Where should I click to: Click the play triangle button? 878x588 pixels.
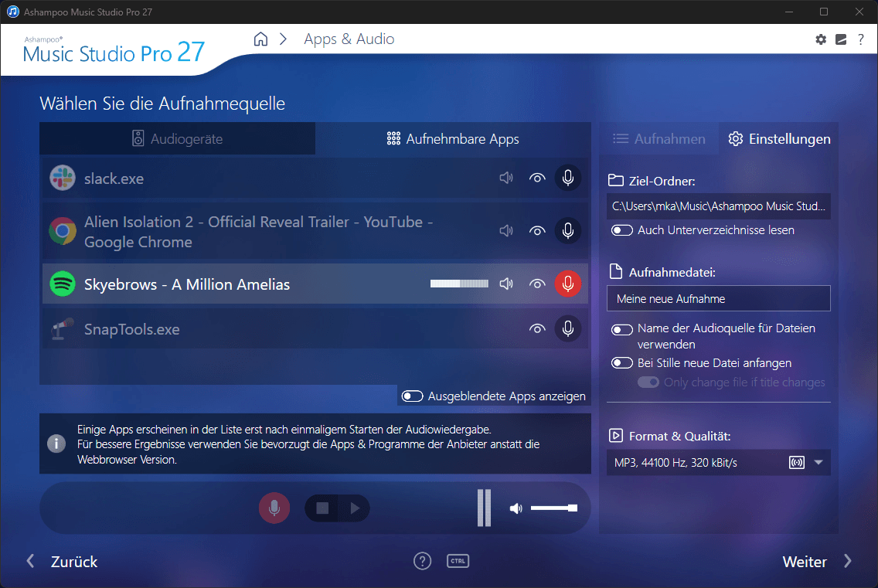[x=355, y=508]
